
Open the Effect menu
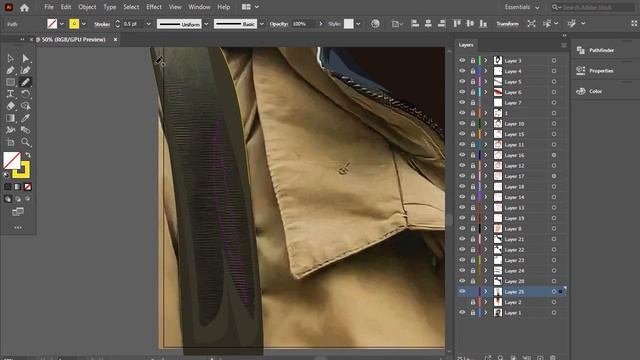[154, 7]
